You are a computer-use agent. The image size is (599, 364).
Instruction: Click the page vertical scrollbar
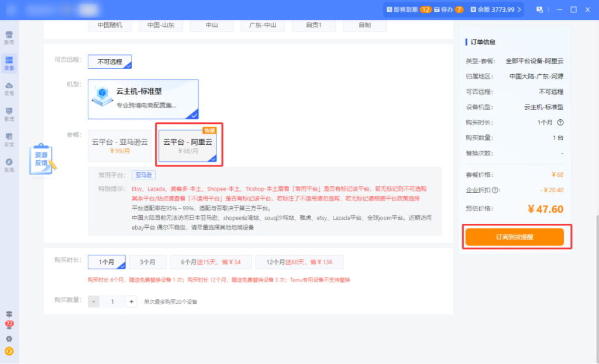point(597,288)
